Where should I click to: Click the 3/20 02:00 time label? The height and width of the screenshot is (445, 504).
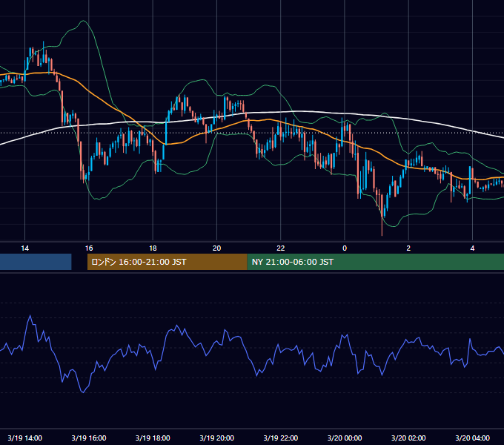click(408, 438)
